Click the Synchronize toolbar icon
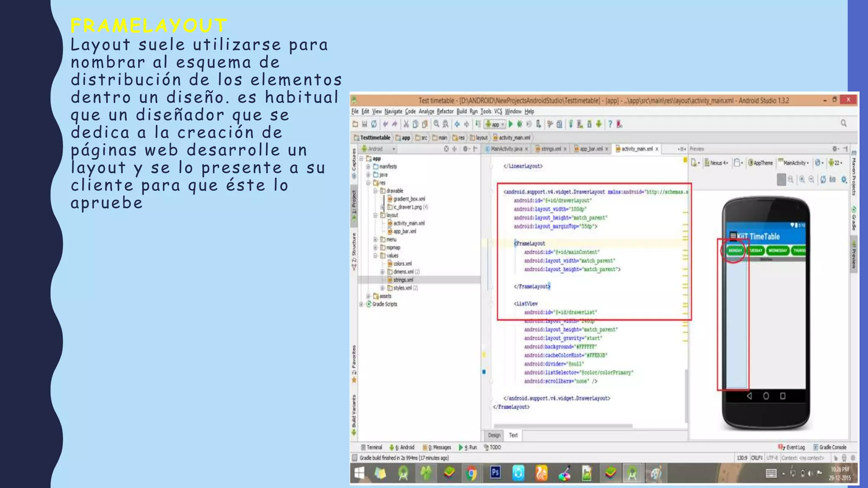The image size is (868, 488). click(374, 124)
